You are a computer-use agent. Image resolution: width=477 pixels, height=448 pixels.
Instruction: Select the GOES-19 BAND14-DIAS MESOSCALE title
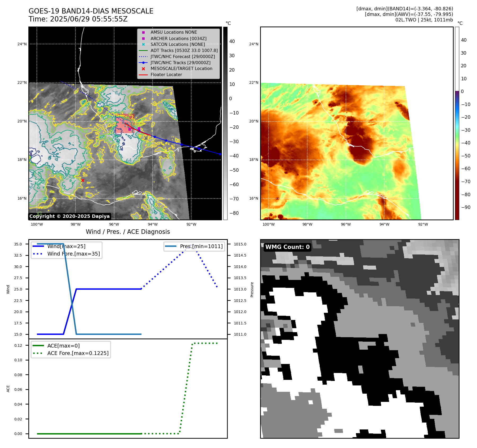click(91, 11)
